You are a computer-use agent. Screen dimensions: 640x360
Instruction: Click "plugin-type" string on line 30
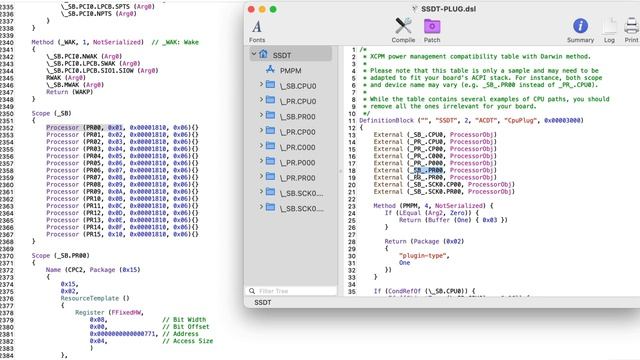[x=424, y=256]
